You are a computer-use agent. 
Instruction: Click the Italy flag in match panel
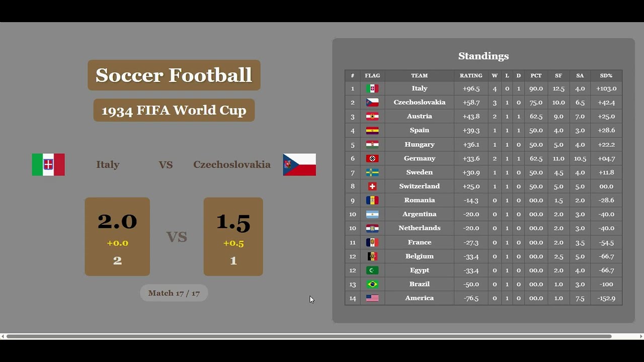click(48, 164)
